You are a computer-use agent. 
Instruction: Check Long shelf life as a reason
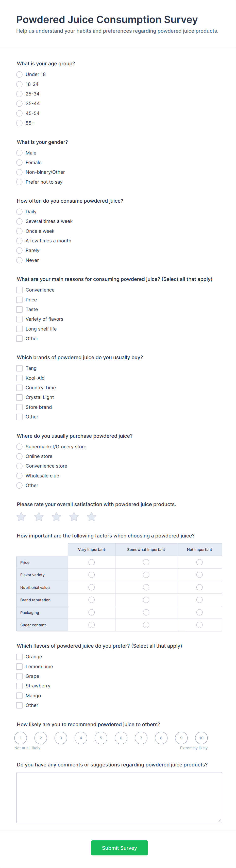19,329
